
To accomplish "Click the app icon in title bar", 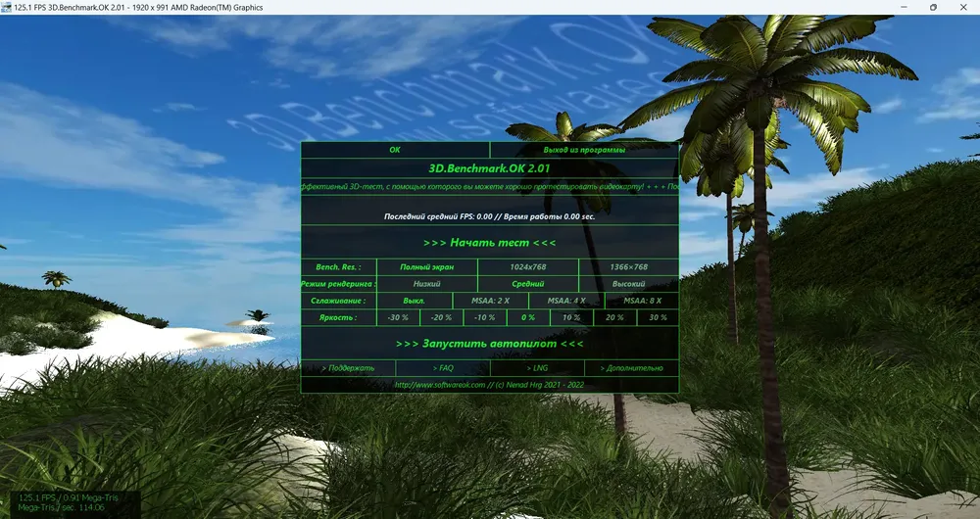I will click(6, 8).
